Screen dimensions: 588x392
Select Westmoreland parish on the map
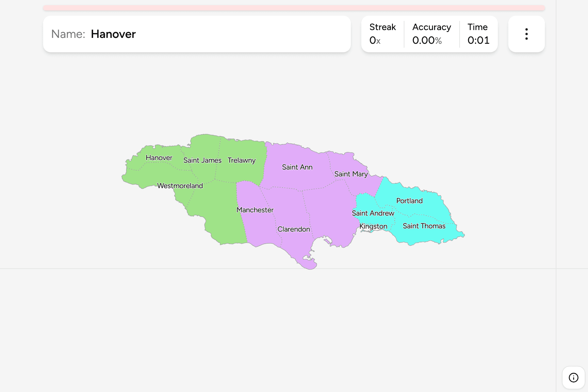180,186
